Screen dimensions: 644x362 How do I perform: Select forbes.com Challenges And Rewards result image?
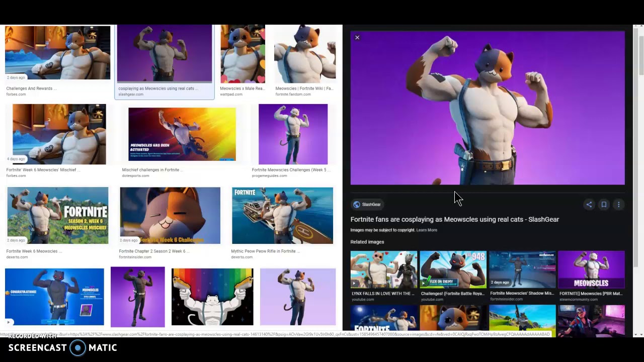point(57,53)
